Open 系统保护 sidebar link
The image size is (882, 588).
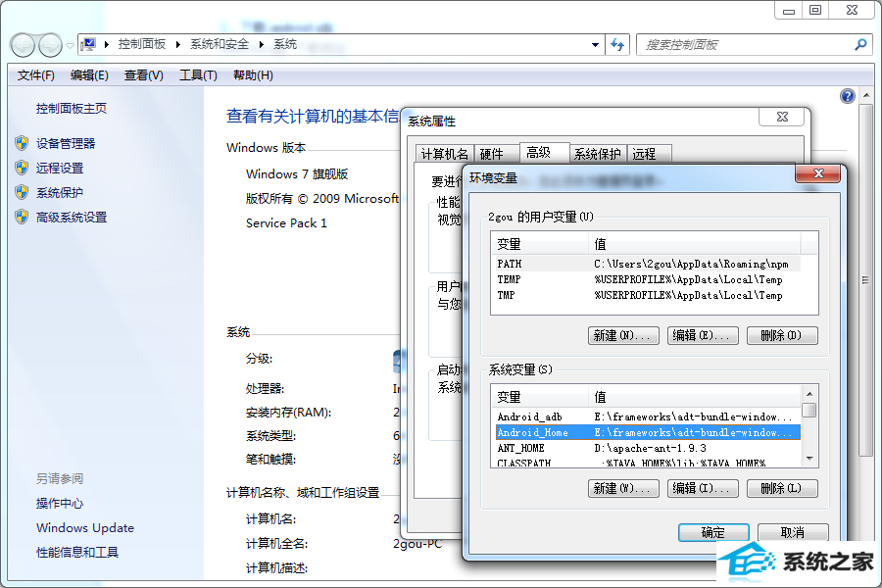[x=60, y=192]
